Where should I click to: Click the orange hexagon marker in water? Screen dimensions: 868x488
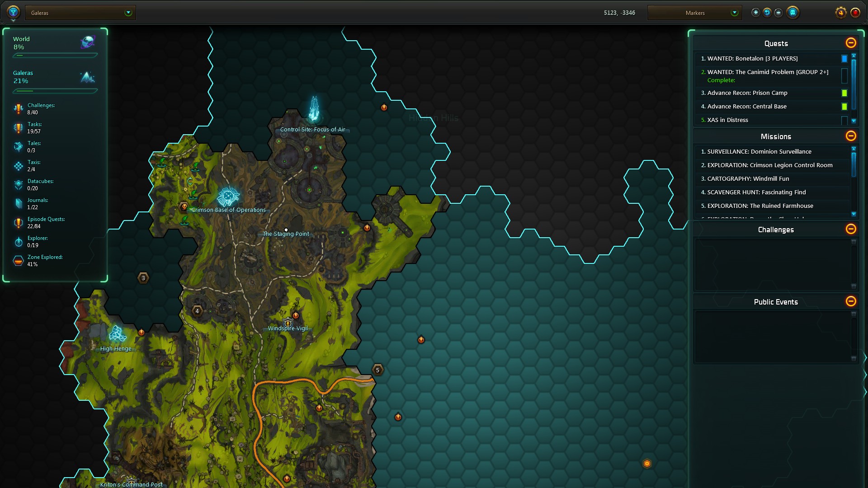pos(647,464)
